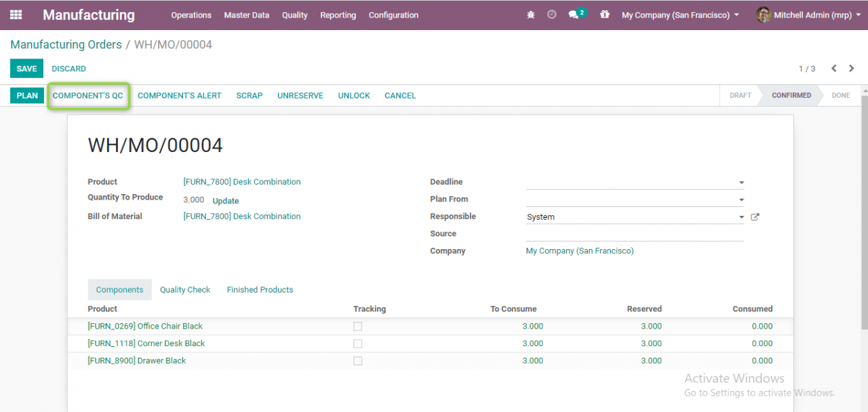The image size is (868, 412).
Task: Toggle tracking checkbox for Corner Desk Black
Action: (357, 343)
